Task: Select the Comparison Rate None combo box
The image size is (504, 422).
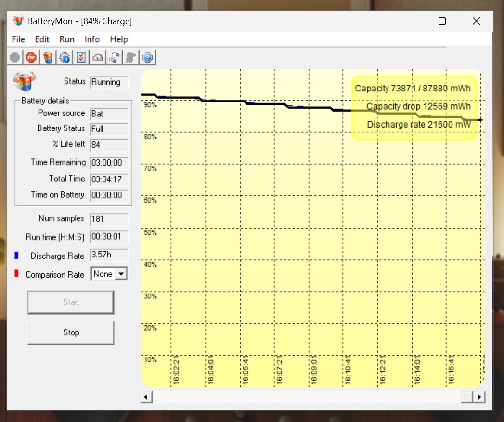Action: point(109,274)
